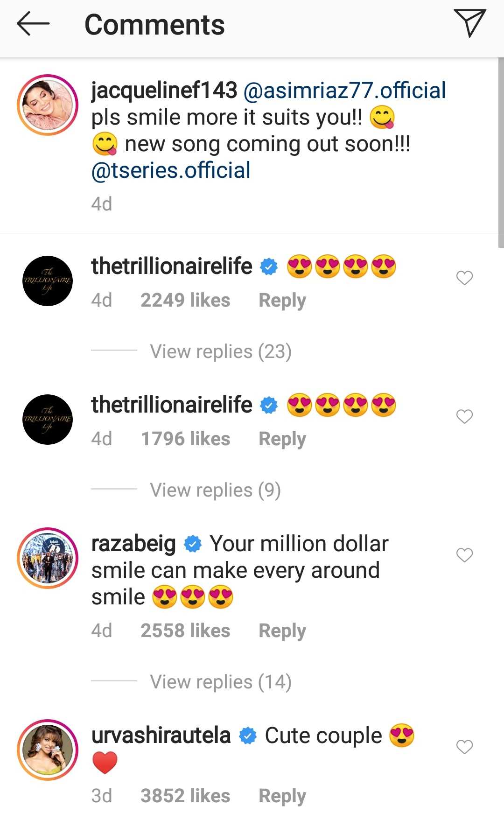Expand View replies (23)
Screen dimensions: 504x813
221,351
